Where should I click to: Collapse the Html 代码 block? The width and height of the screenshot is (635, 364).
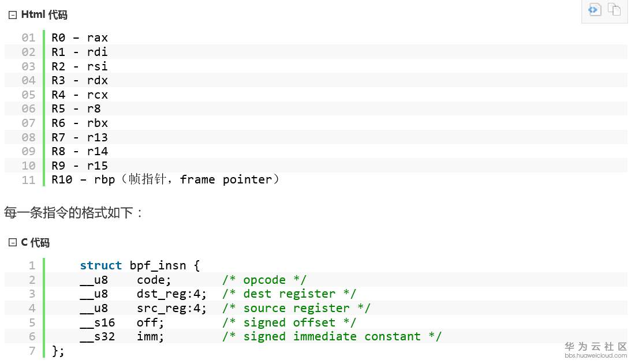click(13, 16)
